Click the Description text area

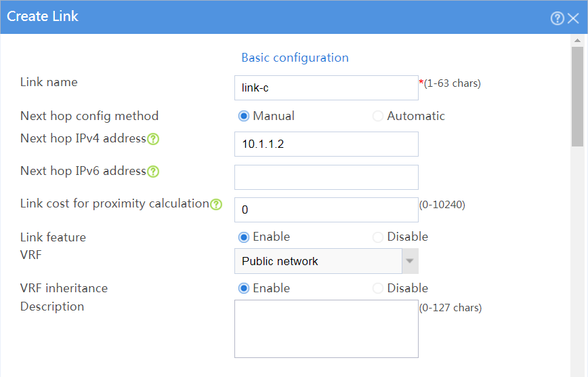pyautogui.click(x=327, y=329)
